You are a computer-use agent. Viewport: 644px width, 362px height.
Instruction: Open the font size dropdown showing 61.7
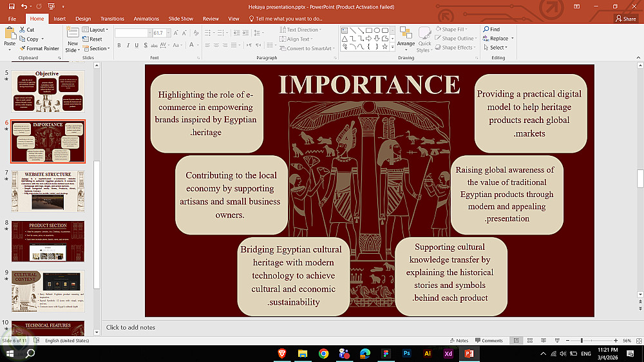168,32
